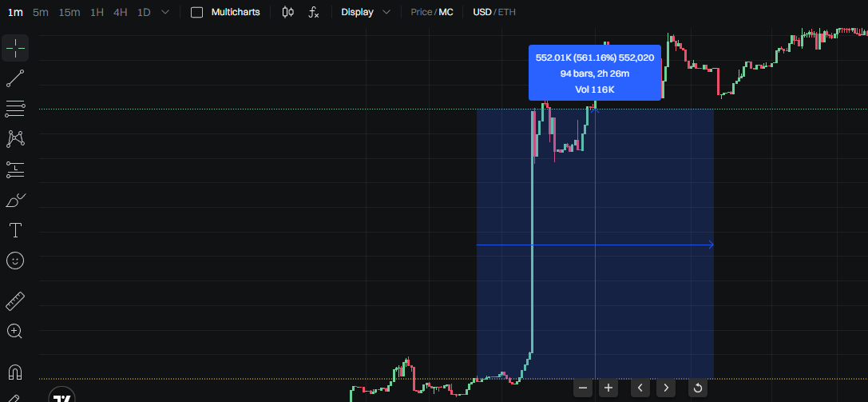Enable the Multicharts checkbox
Image resolution: width=868 pixels, height=402 pixels.
196,12
